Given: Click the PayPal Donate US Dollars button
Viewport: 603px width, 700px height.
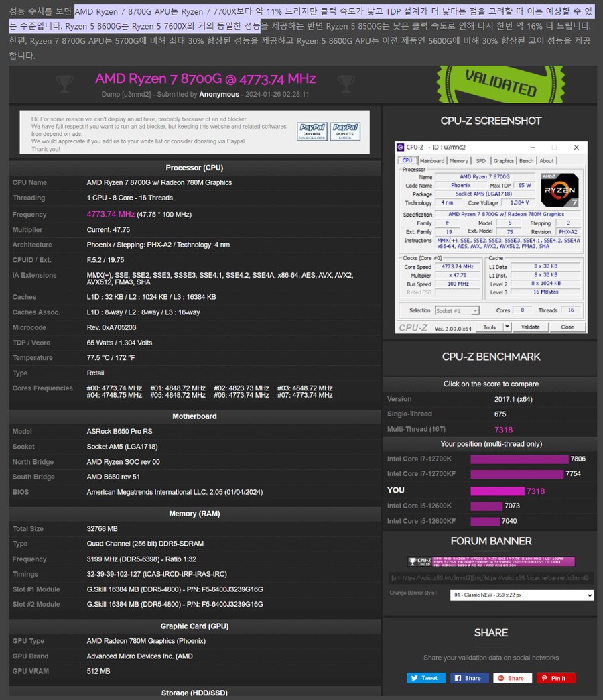Looking at the screenshot, I should click(x=312, y=131).
